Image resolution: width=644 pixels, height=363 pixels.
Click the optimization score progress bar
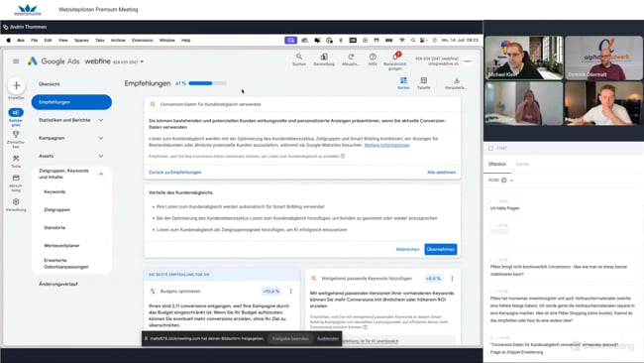(x=207, y=83)
